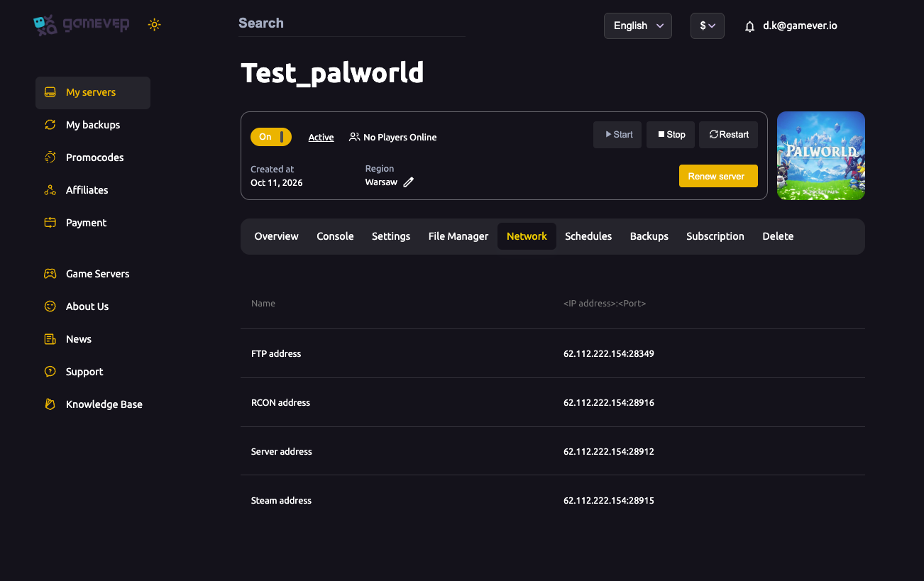924x581 pixels.
Task: Select the Server address 62.112.222.154:28912
Action: pyautogui.click(x=609, y=451)
